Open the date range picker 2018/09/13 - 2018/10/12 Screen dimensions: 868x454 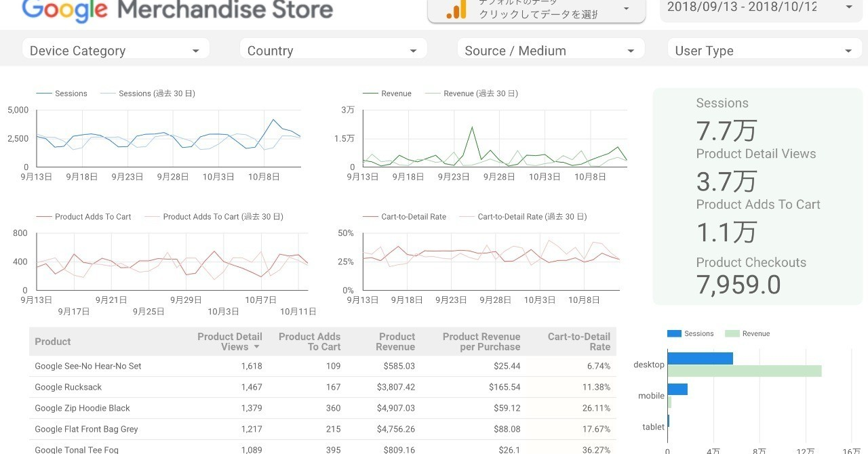click(x=760, y=7)
